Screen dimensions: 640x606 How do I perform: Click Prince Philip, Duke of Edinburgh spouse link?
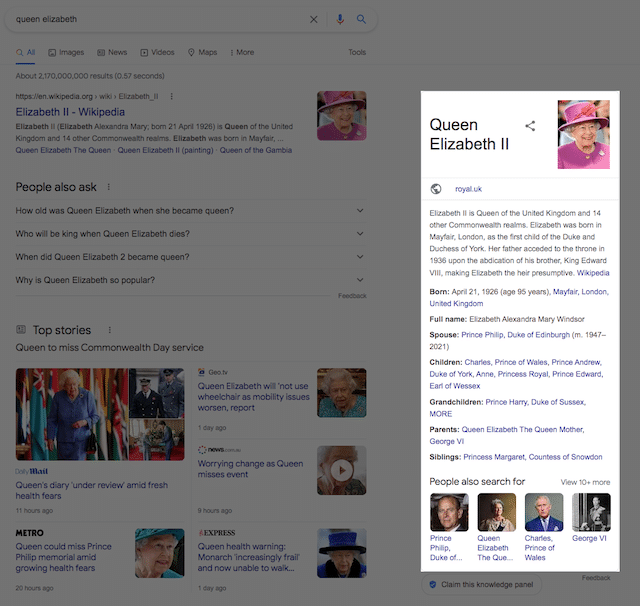tap(516, 335)
